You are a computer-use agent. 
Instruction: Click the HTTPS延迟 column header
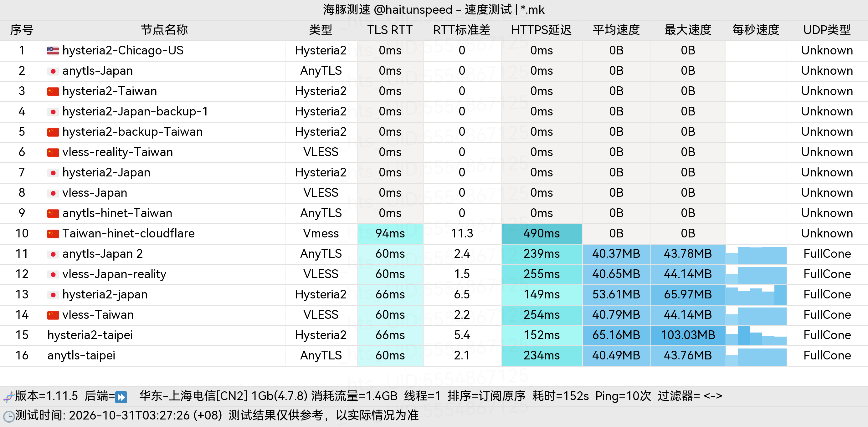[x=541, y=30]
